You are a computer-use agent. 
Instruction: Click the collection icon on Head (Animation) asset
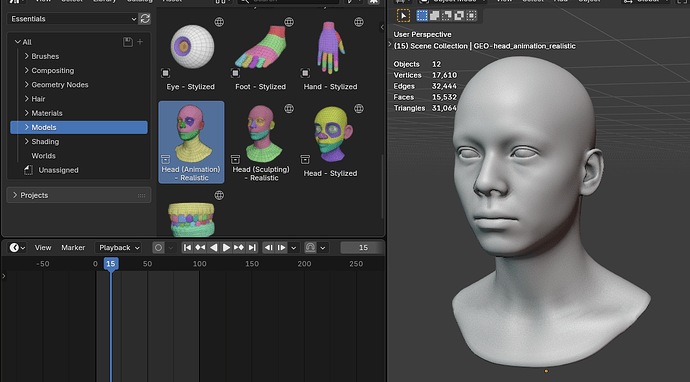[x=165, y=159]
